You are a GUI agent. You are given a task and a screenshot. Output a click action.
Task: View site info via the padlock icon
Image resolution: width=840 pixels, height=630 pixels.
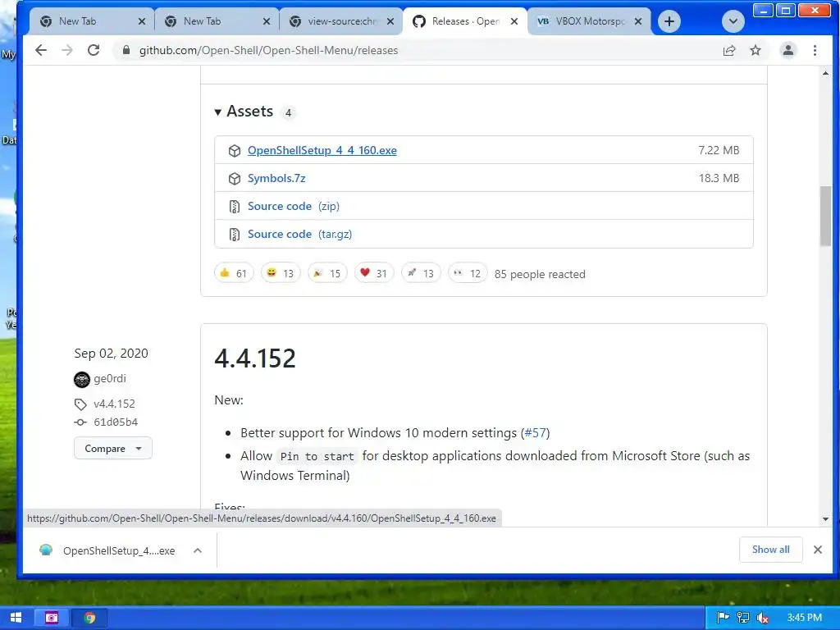tap(126, 50)
